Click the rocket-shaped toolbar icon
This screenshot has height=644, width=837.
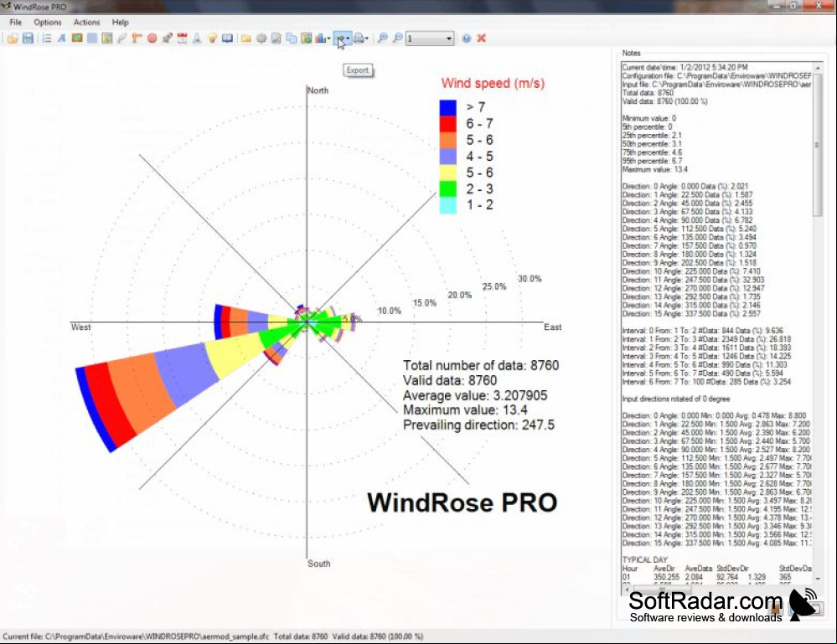(167, 39)
